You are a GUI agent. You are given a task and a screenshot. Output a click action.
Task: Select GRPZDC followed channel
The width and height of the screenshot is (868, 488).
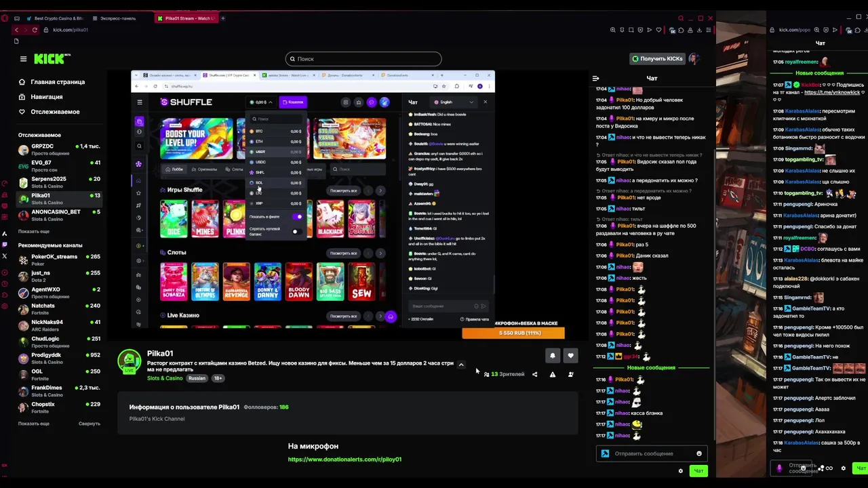point(59,149)
